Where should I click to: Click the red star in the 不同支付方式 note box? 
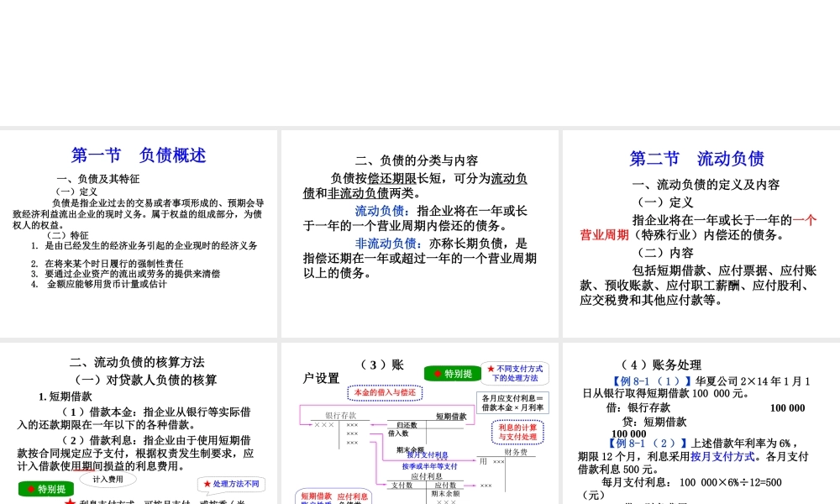(490, 368)
